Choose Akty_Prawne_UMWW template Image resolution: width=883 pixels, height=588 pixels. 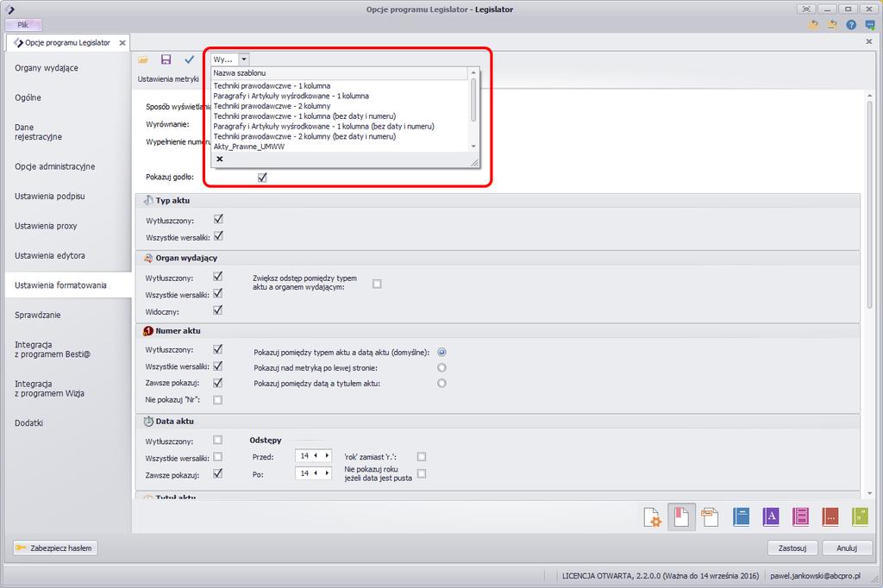point(249,147)
